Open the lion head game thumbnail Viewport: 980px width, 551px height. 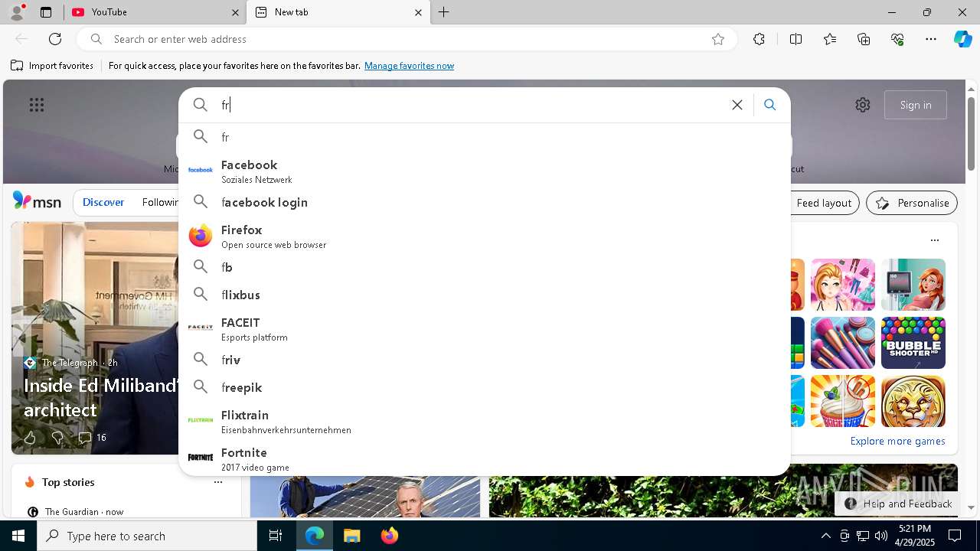(x=913, y=401)
